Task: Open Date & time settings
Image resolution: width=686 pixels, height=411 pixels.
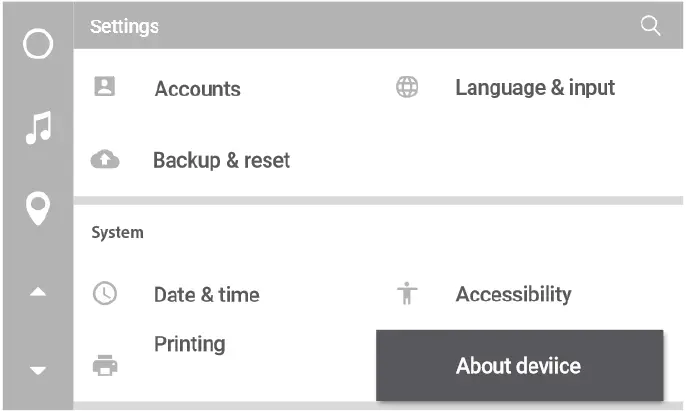Action: [x=206, y=295]
